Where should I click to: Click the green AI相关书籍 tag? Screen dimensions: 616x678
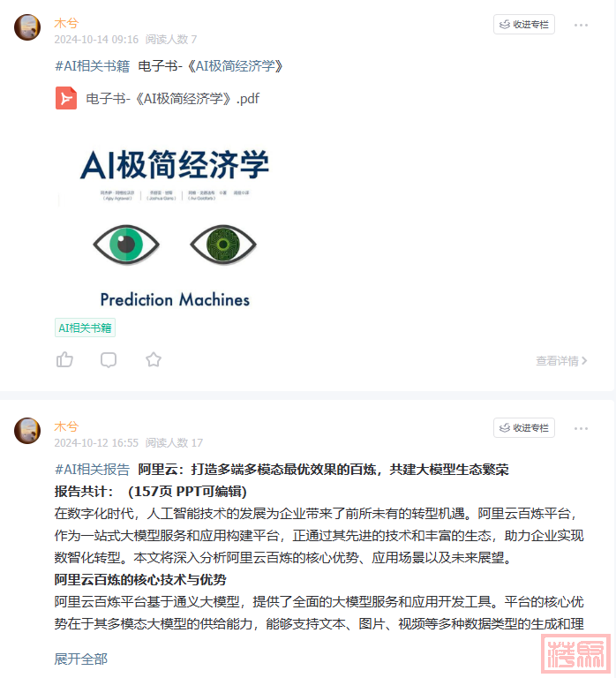tap(85, 328)
